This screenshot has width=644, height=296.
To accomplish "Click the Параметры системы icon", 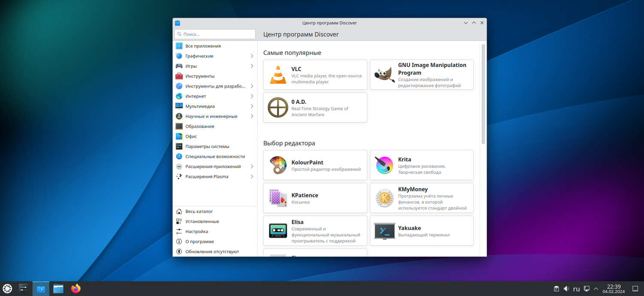I will [179, 146].
